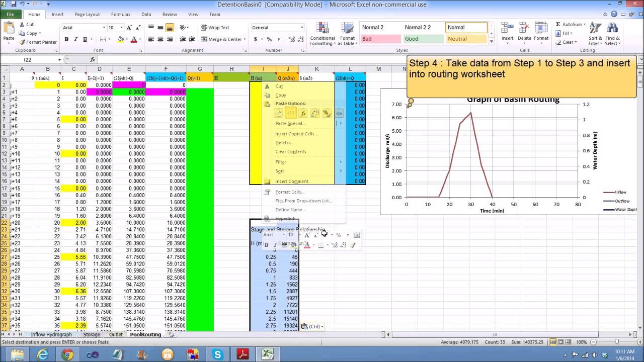The height and width of the screenshot is (362, 644).
Task: Select the Good cell style
Action: (423, 39)
